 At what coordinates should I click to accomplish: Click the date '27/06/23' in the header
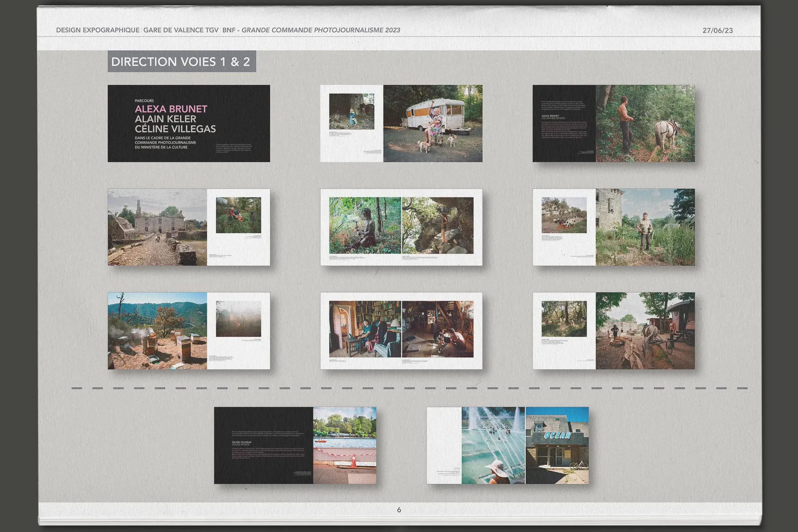pyautogui.click(x=718, y=30)
